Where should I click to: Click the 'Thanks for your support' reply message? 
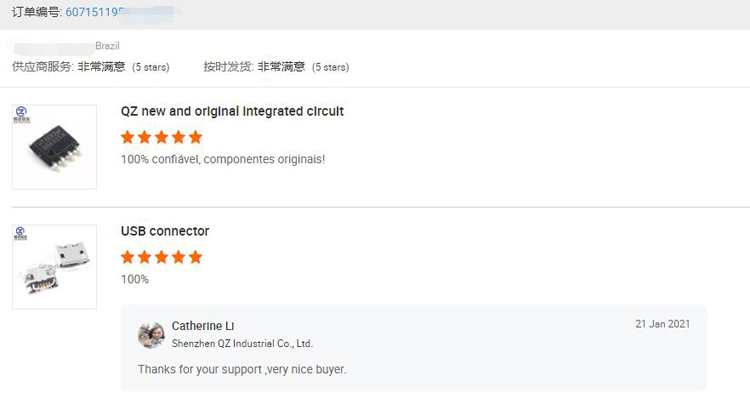pos(241,370)
